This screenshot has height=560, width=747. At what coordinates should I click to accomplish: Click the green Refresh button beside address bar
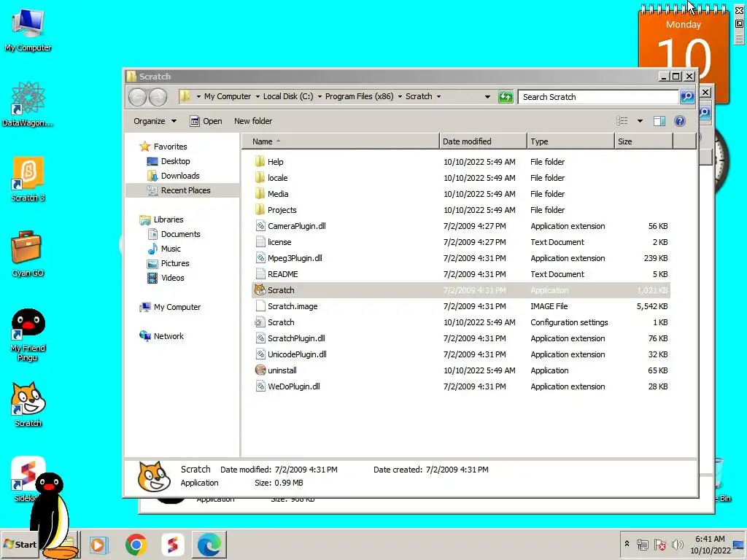point(506,97)
